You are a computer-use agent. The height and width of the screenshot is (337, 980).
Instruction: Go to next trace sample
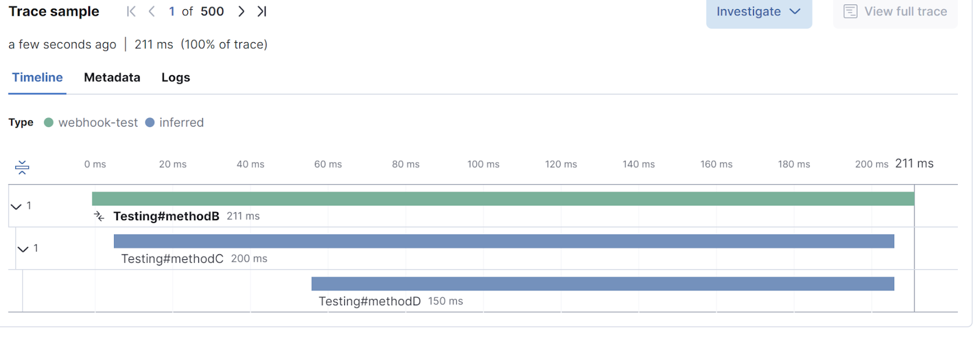tap(241, 12)
